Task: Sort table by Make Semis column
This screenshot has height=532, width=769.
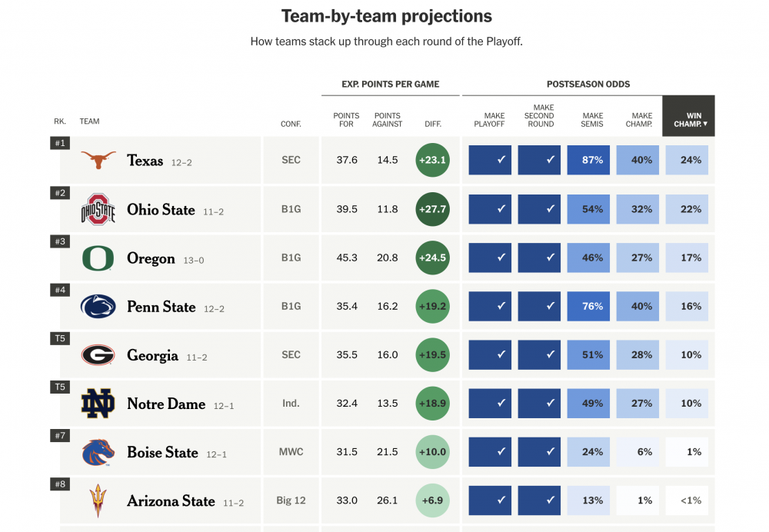Action: [x=592, y=119]
